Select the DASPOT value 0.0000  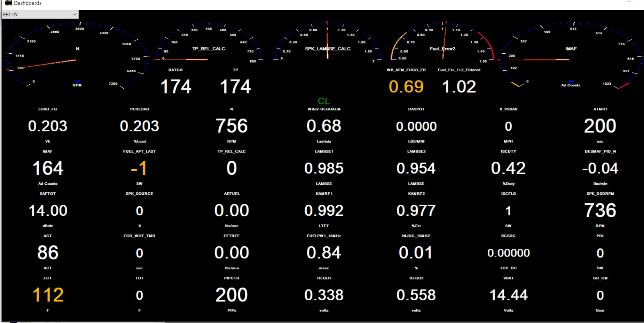[x=416, y=126]
